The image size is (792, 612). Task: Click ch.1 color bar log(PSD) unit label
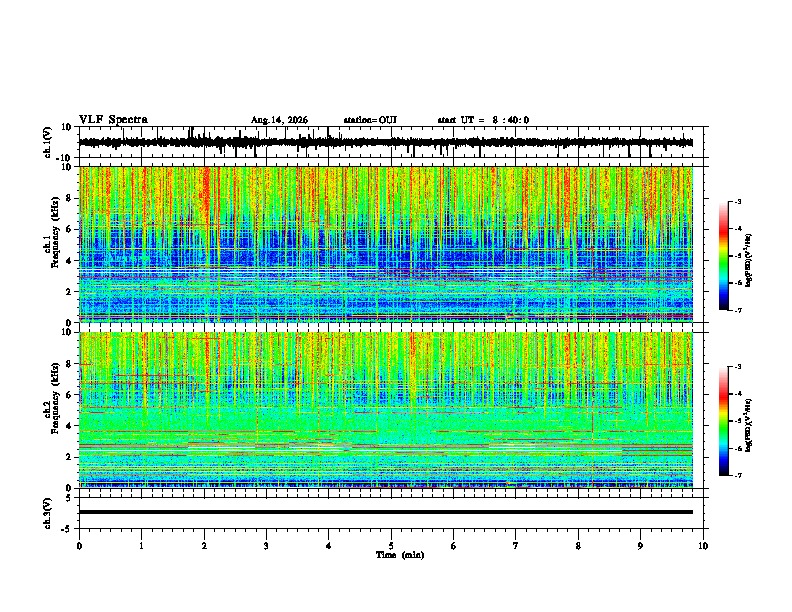[749, 261]
